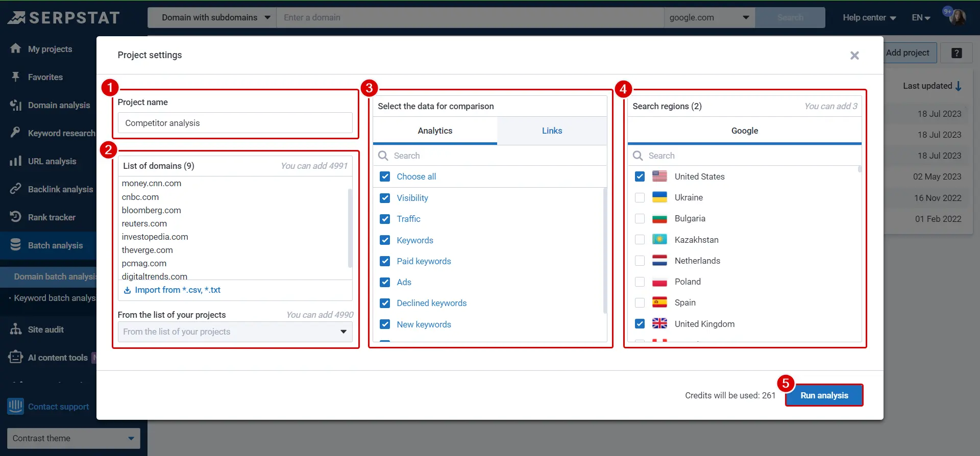980x456 pixels.
Task: Switch to the Links tab
Action: pyautogui.click(x=552, y=131)
